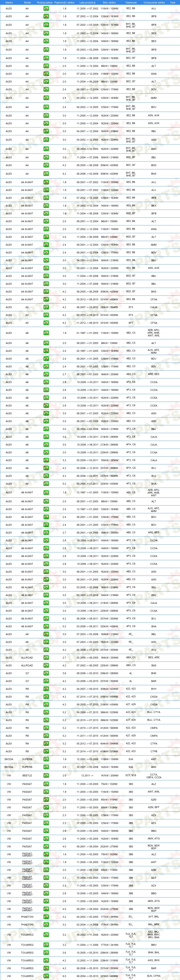The width and height of the screenshot is (180, 980).
Task: Click fuel icon in A6 sedan 2.7 ARE, BES row
Action: (x=46, y=374)
